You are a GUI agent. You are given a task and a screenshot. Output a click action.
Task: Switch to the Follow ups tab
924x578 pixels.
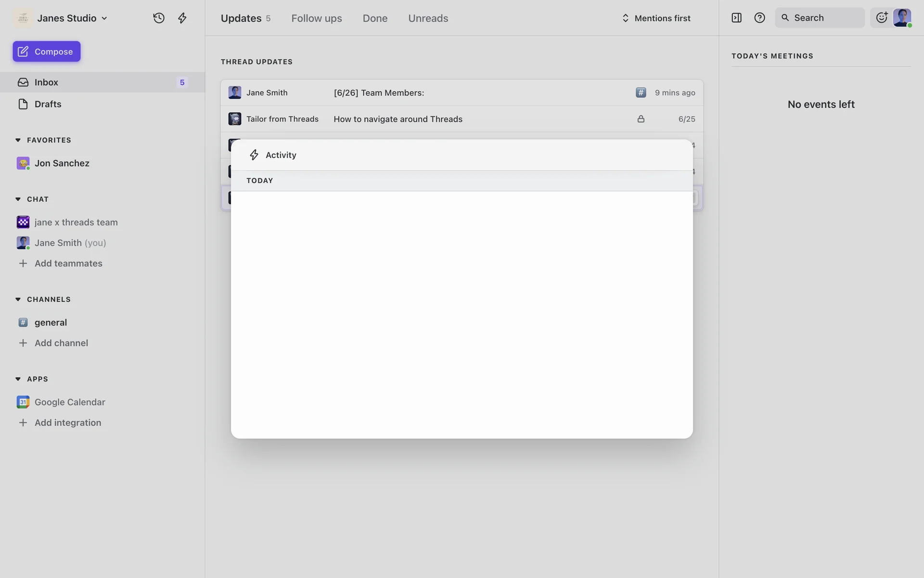click(x=316, y=18)
